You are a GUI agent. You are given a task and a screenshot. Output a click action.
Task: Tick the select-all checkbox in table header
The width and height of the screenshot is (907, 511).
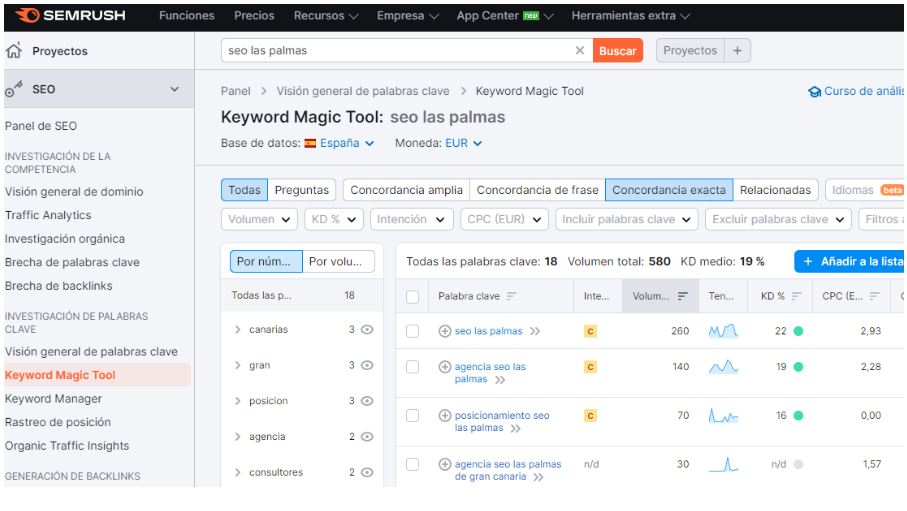[x=412, y=297]
